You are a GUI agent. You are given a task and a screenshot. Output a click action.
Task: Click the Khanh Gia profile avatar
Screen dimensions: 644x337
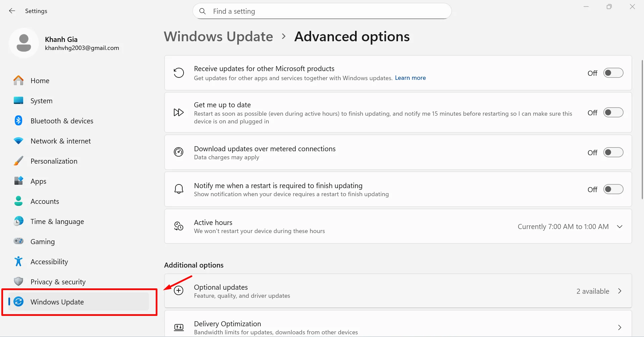click(x=24, y=43)
